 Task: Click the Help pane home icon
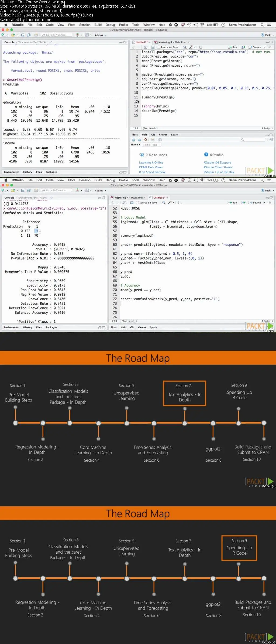[145, 140]
